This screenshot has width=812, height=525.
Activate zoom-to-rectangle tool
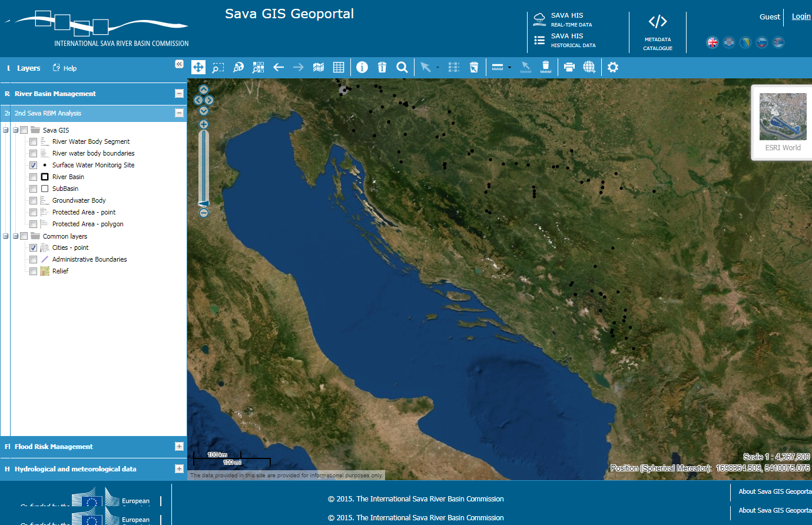point(218,67)
